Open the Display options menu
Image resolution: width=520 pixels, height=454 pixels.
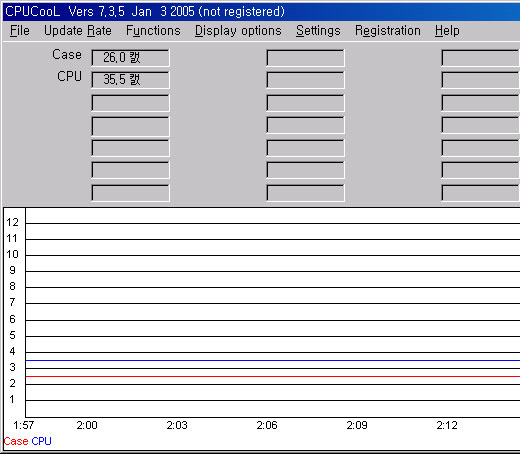[238, 31]
